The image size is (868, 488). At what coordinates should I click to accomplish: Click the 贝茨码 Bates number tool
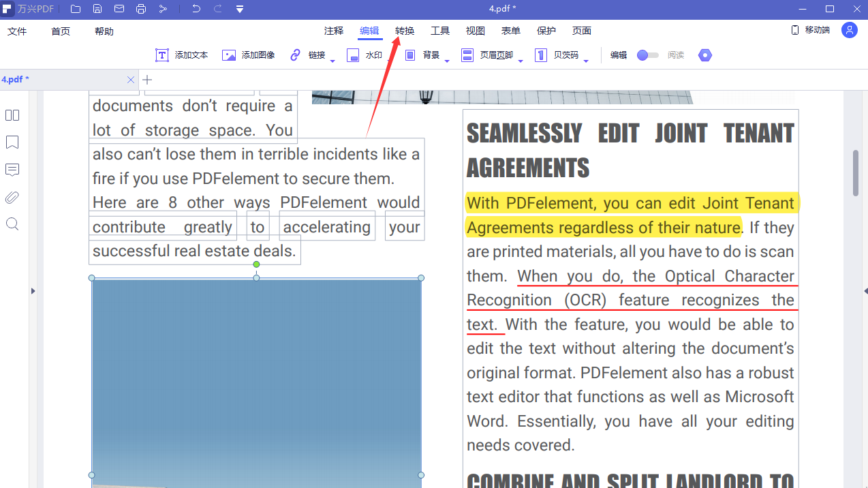(557, 55)
